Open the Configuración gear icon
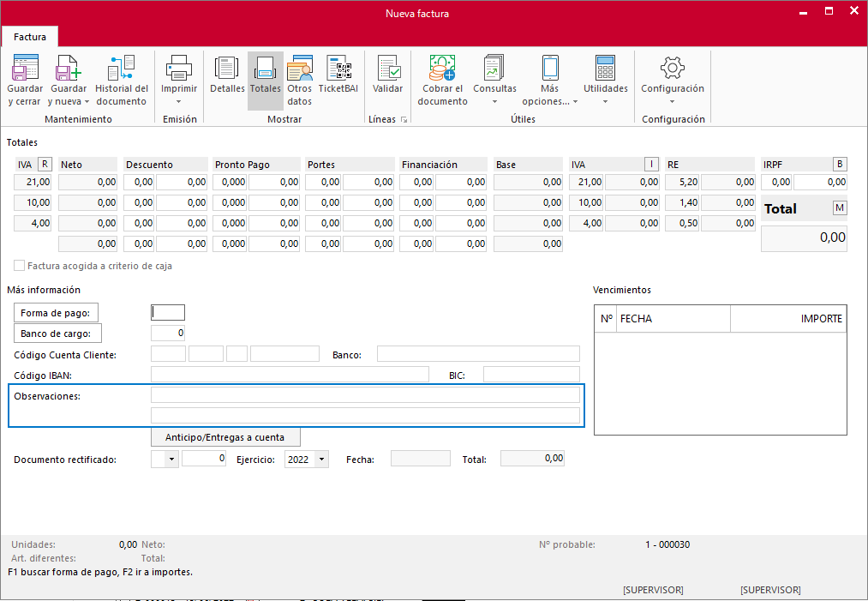The image size is (868, 601). coord(672,67)
